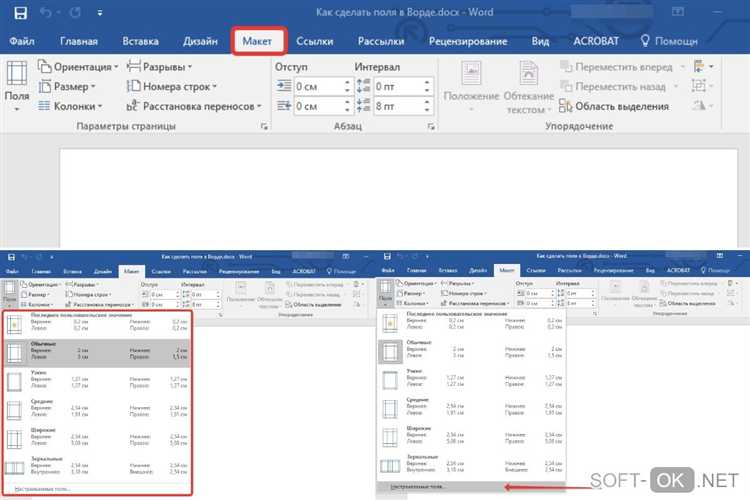Select last custom margins preset in bottom-left window
The height and width of the screenshot is (500, 750).
pyautogui.click(x=97, y=324)
